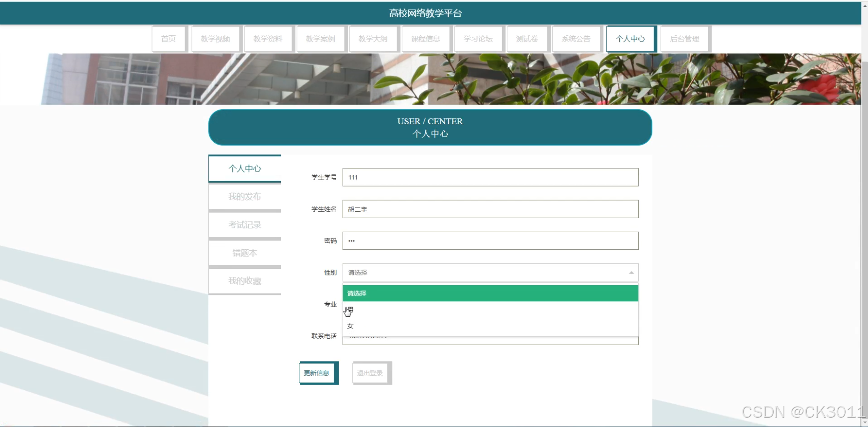Viewport: 868px width, 427px height.
Task: Choose 女 in the gender list
Action: tap(490, 326)
